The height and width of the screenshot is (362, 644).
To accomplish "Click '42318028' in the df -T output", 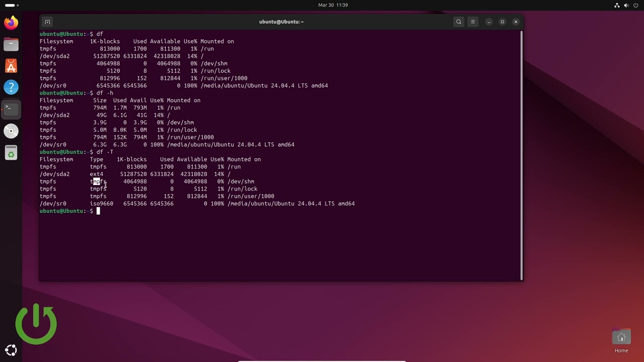I will pyautogui.click(x=194, y=174).
